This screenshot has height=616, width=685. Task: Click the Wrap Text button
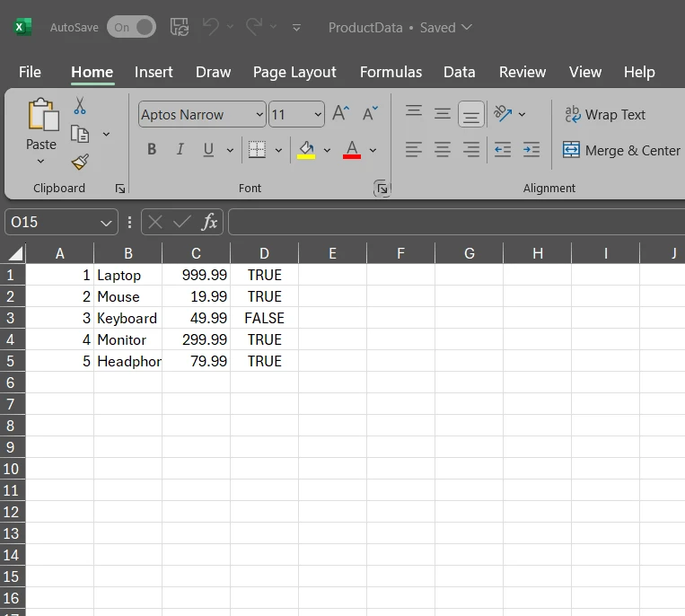[x=605, y=115]
